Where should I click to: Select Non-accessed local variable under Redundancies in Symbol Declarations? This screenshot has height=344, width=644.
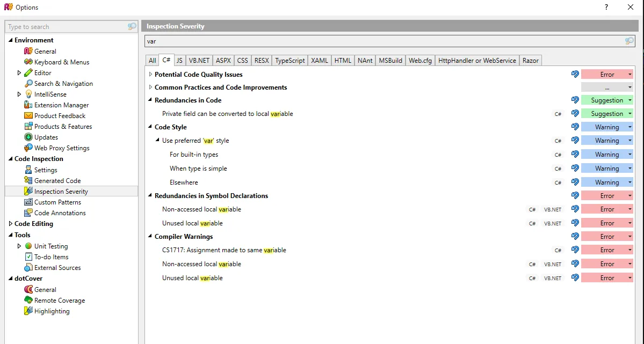(x=201, y=209)
